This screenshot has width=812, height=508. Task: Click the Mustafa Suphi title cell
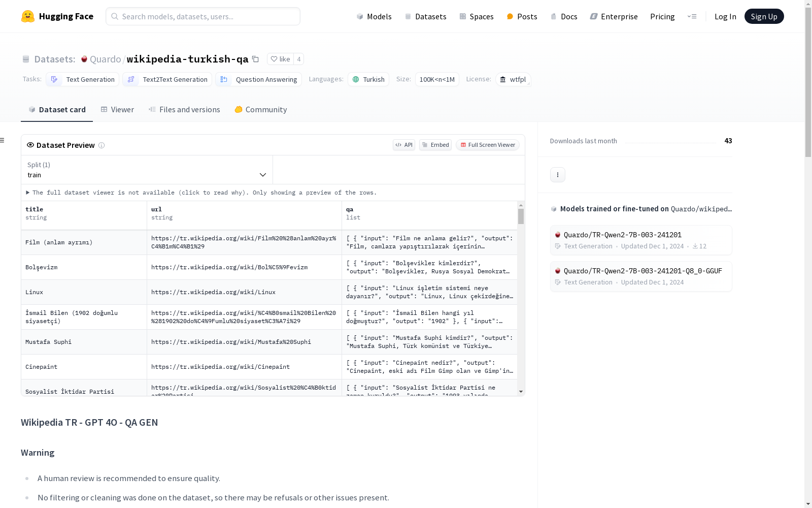[84, 342]
